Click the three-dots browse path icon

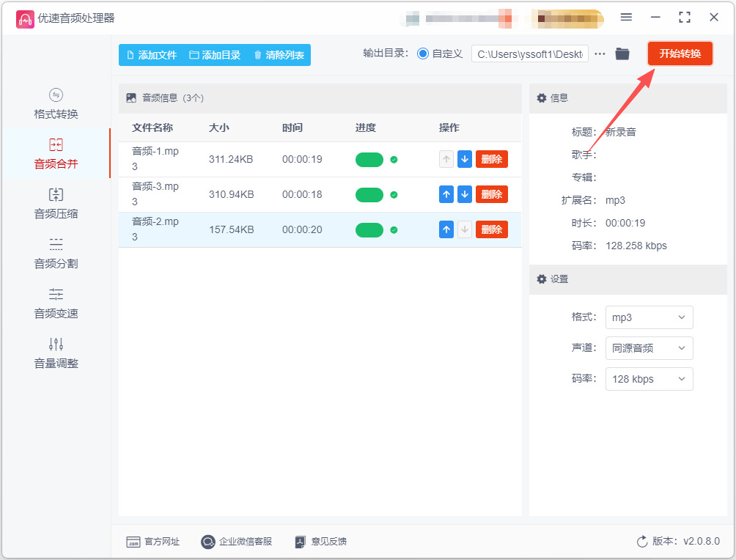point(600,54)
